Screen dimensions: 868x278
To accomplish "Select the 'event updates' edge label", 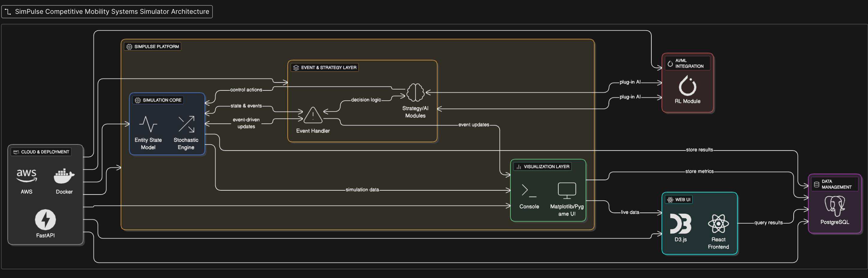I will (x=474, y=125).
